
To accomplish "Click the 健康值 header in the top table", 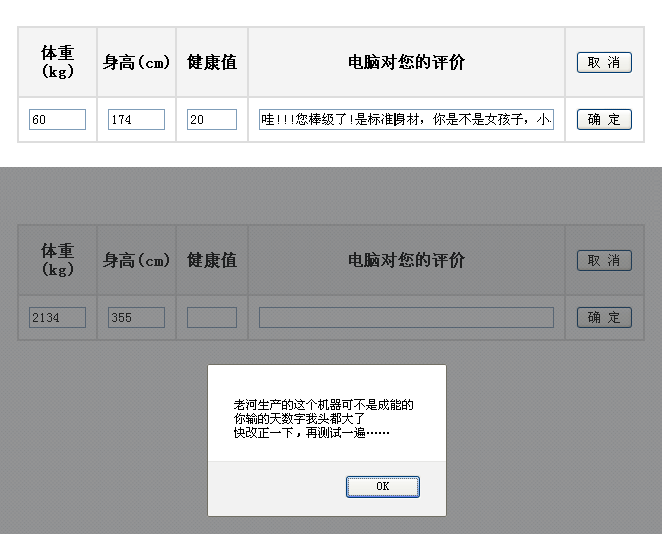I will [x=212, y=62].
